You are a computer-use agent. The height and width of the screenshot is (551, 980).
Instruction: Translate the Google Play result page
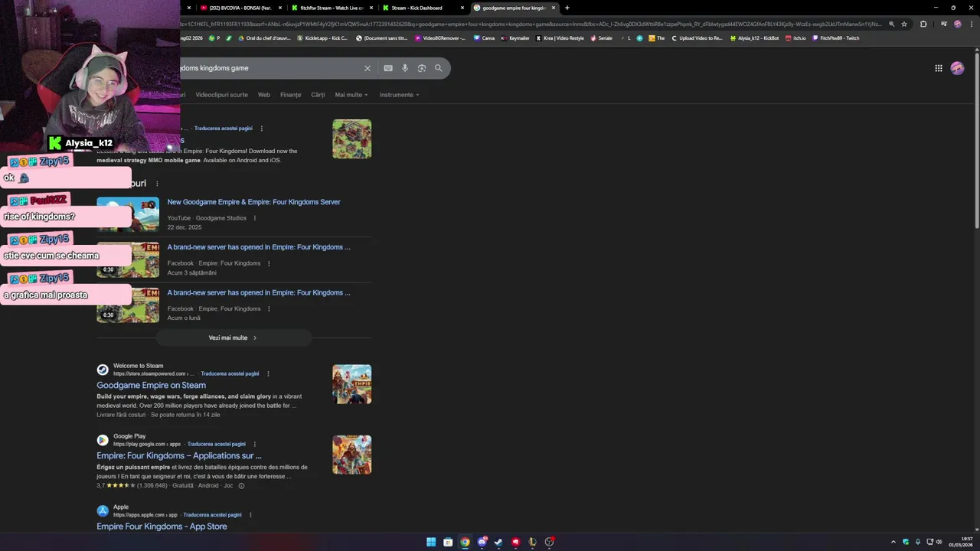coord(217,444)
